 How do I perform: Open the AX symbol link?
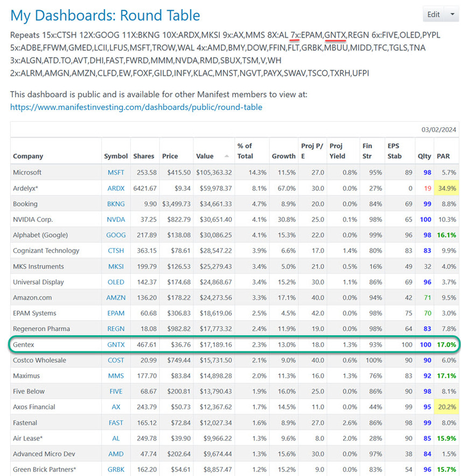(x=116, y=407)
